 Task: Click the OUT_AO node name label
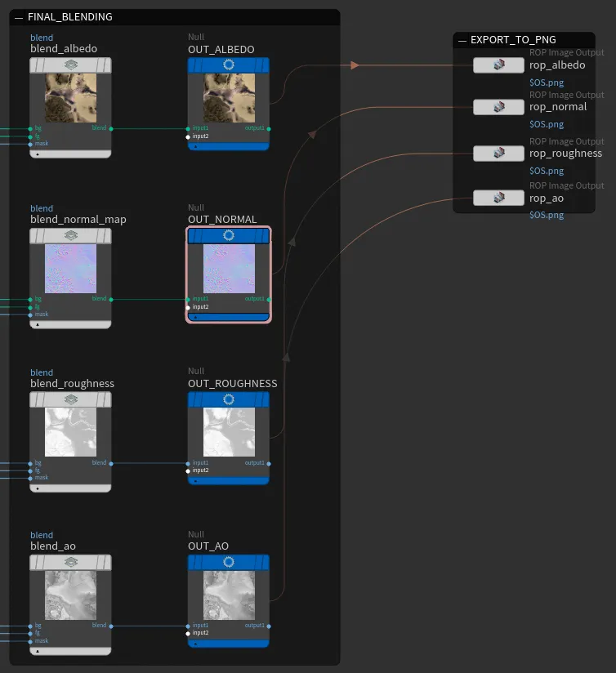[208, 546]
